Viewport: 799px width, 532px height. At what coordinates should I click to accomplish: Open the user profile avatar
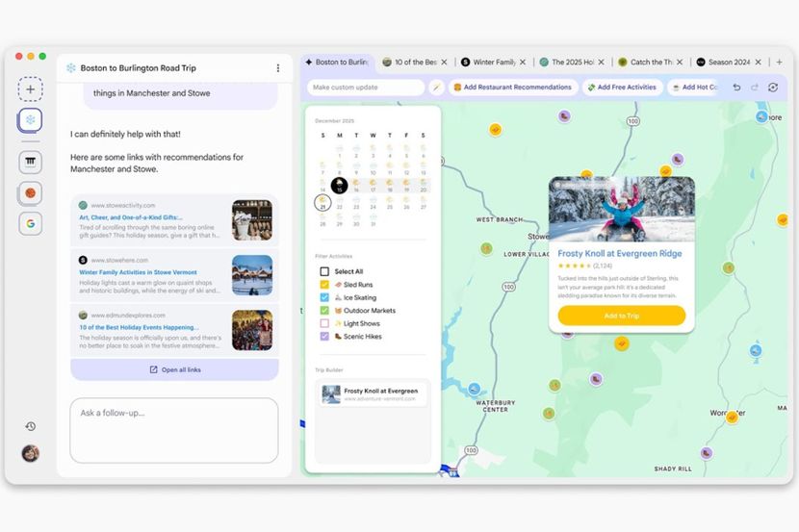(30, 453)
